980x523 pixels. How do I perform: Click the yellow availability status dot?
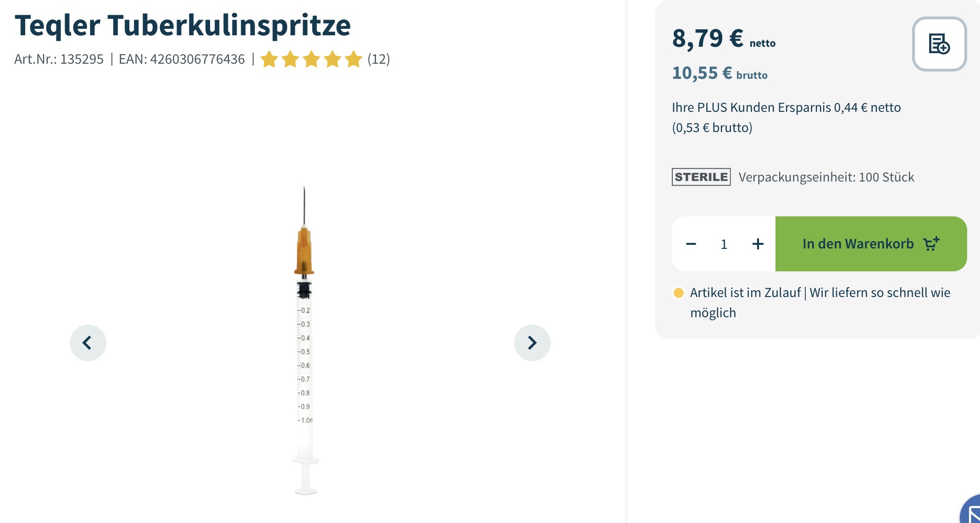point(679,292)
